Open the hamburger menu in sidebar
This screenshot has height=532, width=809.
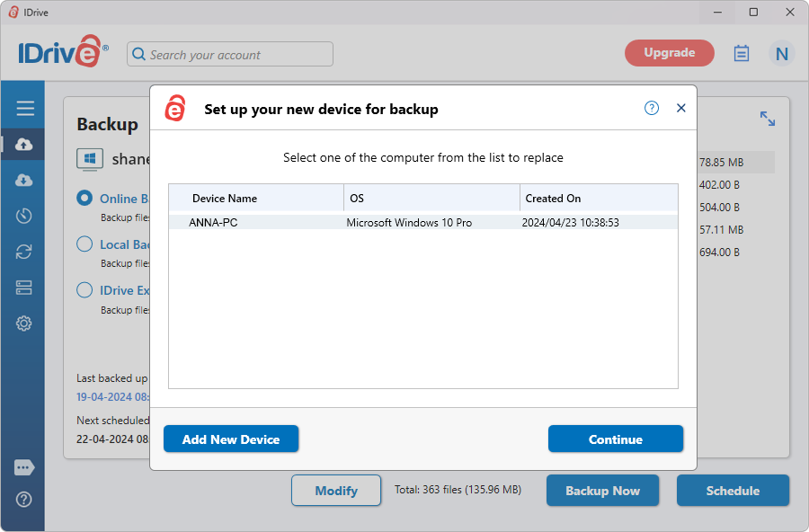pos(24,109)
